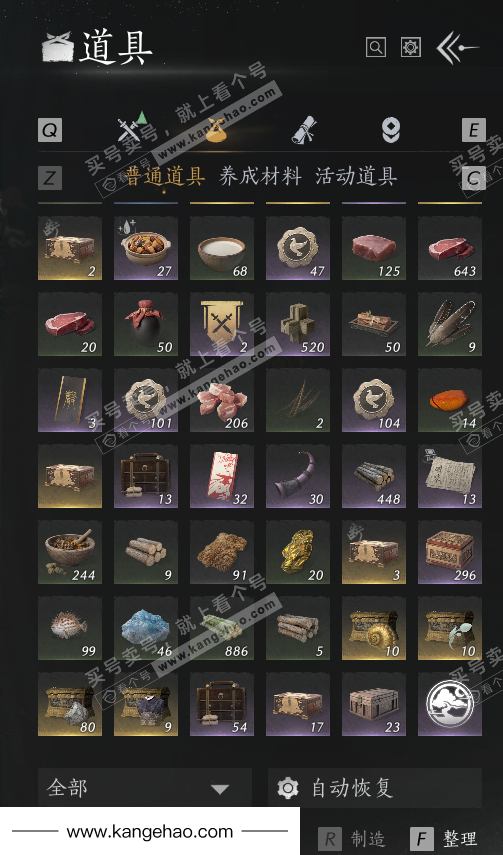Select the scroll category icon
Image resolution: width=503 pixels, height=855 pixels.
click(x=303, y=130)
